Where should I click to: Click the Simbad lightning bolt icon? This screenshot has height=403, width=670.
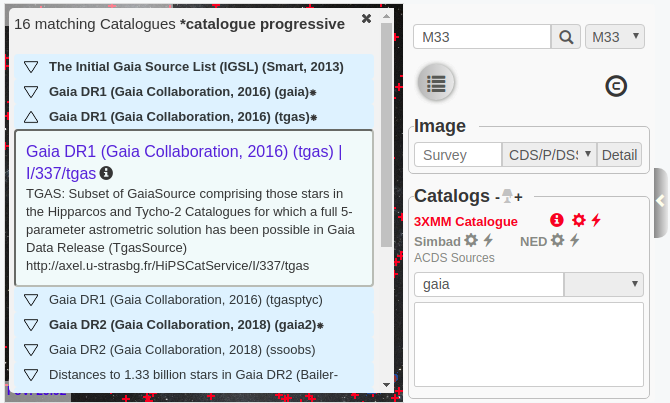click(x=488, y=240)
